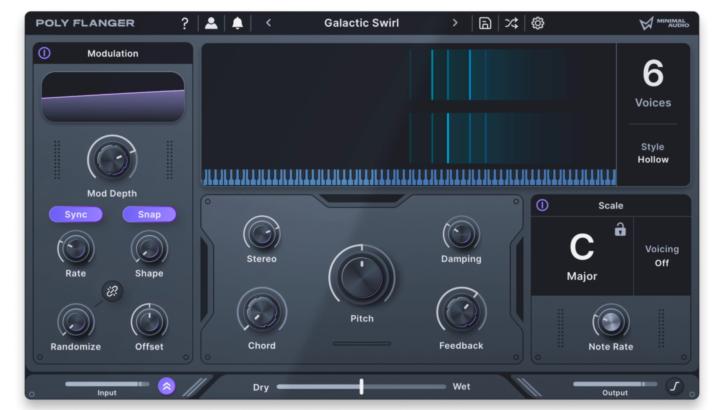Go to previous preset with left arrow
This screenshot has width=720, height=410.
coord(269,22)
